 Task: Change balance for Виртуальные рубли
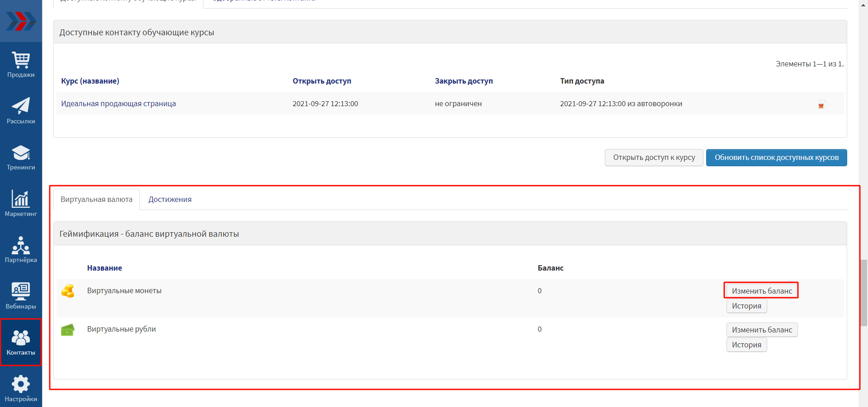point(762,330)
